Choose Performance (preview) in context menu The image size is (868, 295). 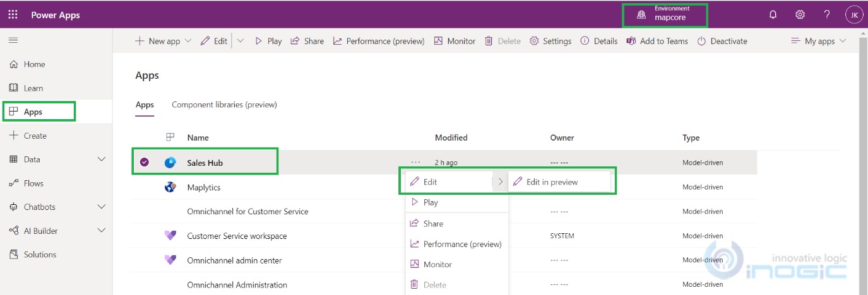click(457, 244)
